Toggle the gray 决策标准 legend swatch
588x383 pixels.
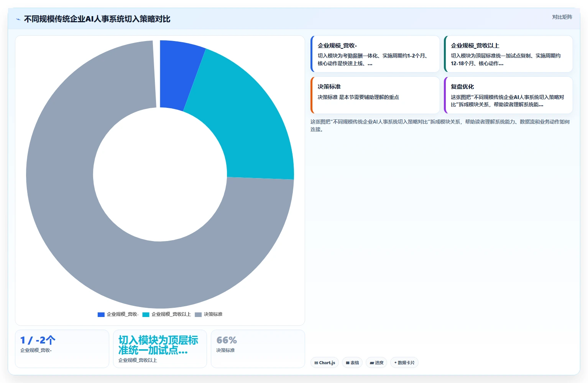point(198,314)
